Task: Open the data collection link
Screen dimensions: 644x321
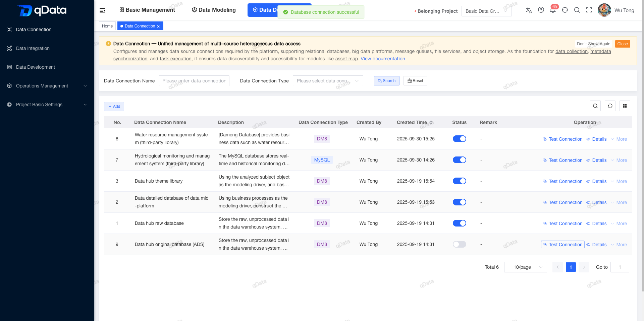Action: click(572, 51)
